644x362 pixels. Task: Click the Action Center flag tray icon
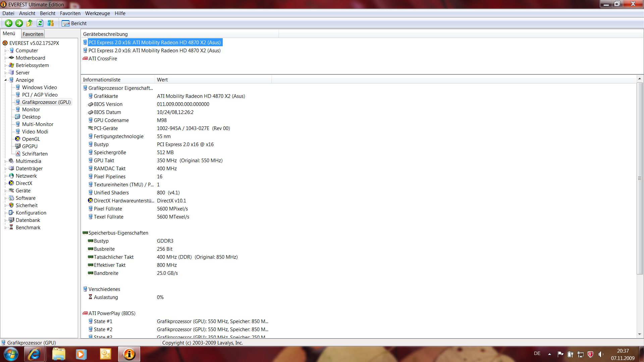click(560, 354)
